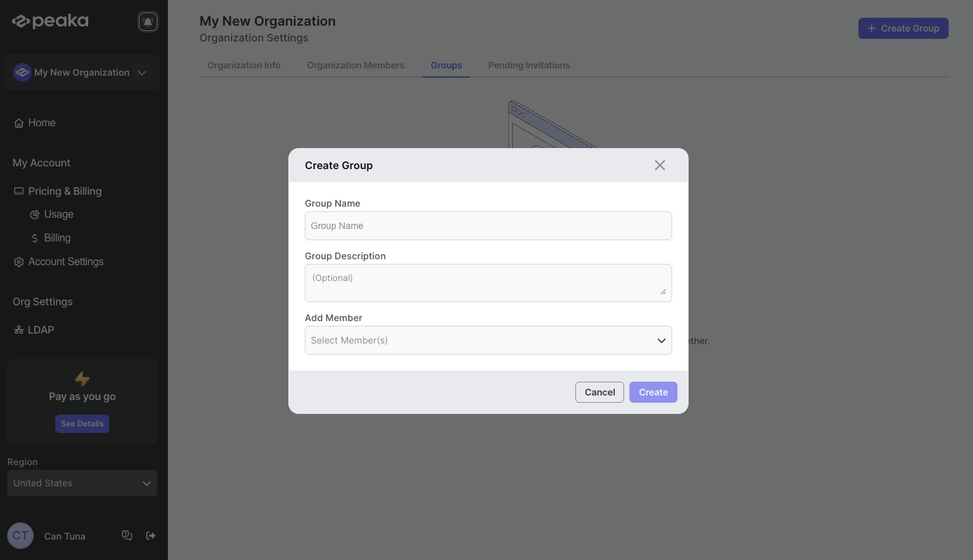Click the support chat icon near Can Tuna
973x560 pixels.
click(126, 535)
